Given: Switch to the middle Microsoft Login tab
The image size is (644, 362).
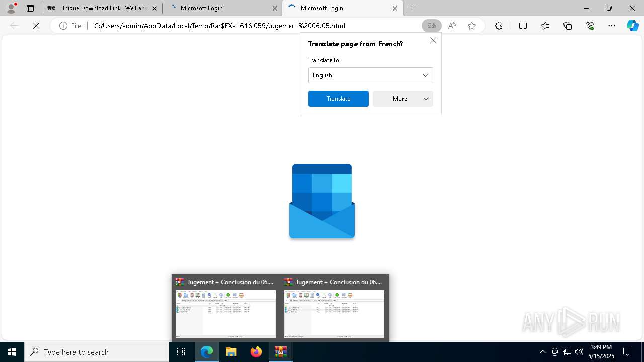Looking at the screenshot, I should [222, 8].
